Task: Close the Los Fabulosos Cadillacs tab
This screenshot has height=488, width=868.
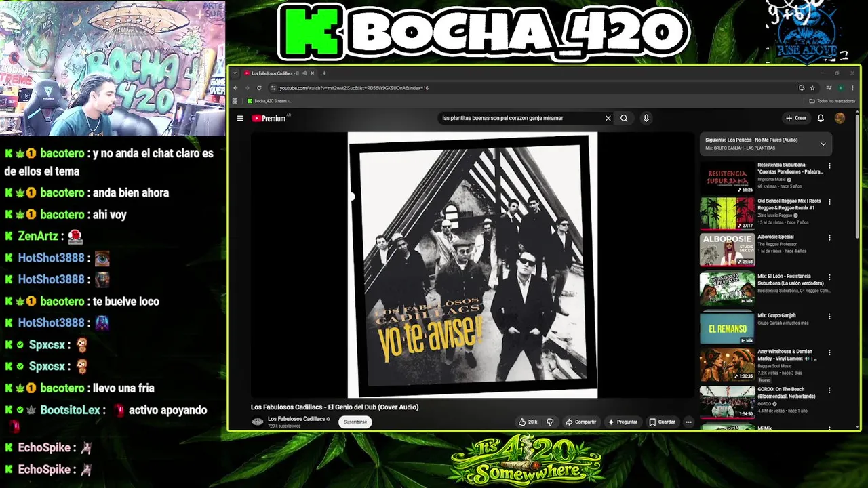Action: (313, 73)
